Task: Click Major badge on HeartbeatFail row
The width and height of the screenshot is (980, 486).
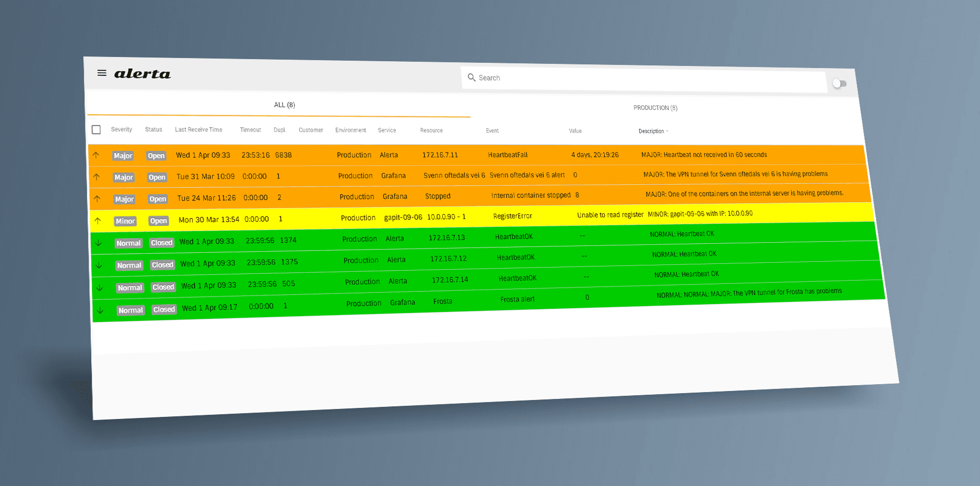Action: click(123, 156)
